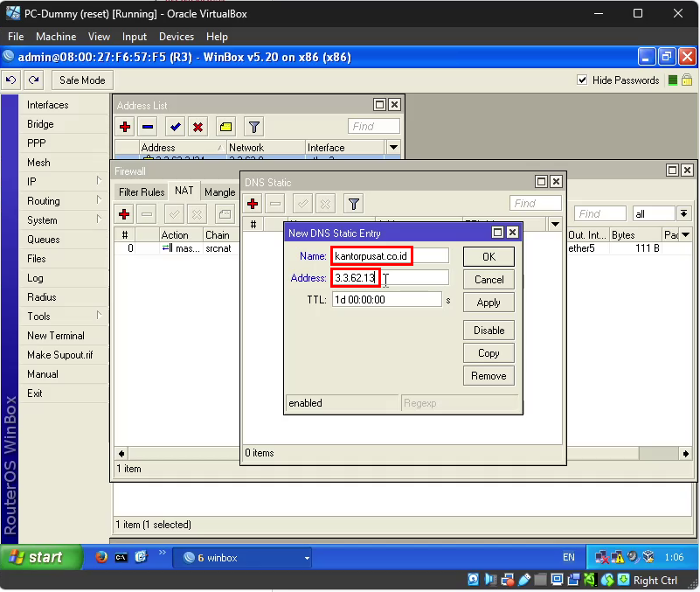Enable entry with blue checkmark in Address List
This screenshot has height=592, width=700.
click(x=175, y=127)
